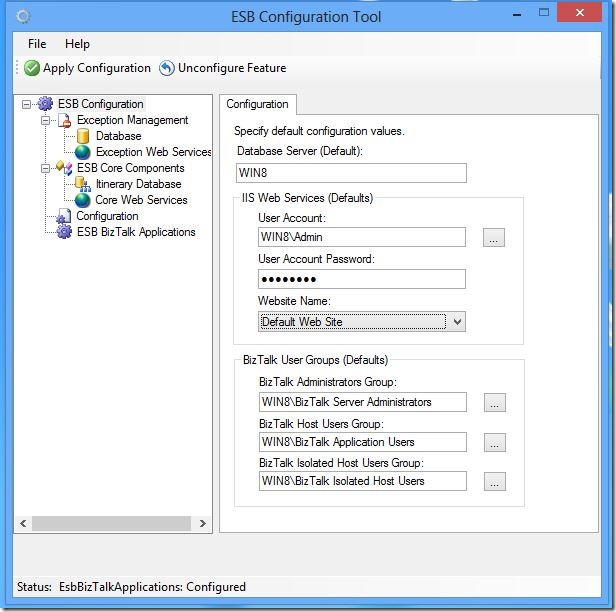Image resolution: width=616 pixels, height=612 pixels.
Task: Click the Unconfigure Feature undo arrow icon
Action: tap(167, 68)
